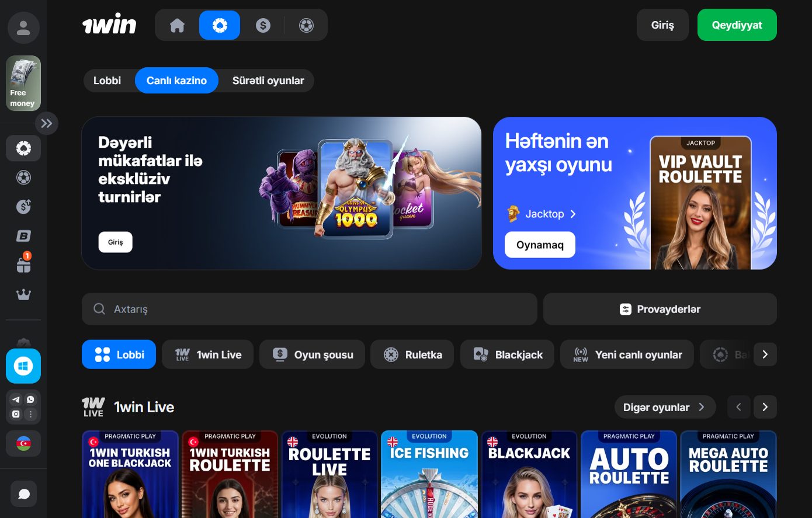Screen dimensions: 812x518
Task: Open the soccer ball sports icon in sidebar
Action: click(23, 178)
